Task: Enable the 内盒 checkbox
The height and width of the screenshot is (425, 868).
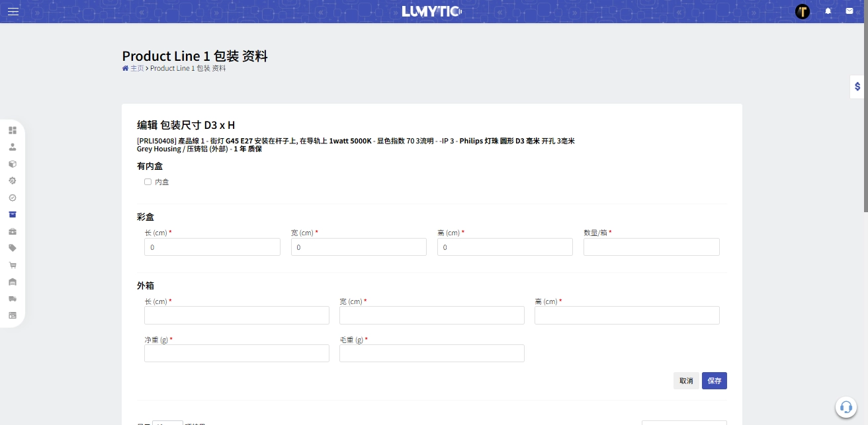Action: coord(148,182)
